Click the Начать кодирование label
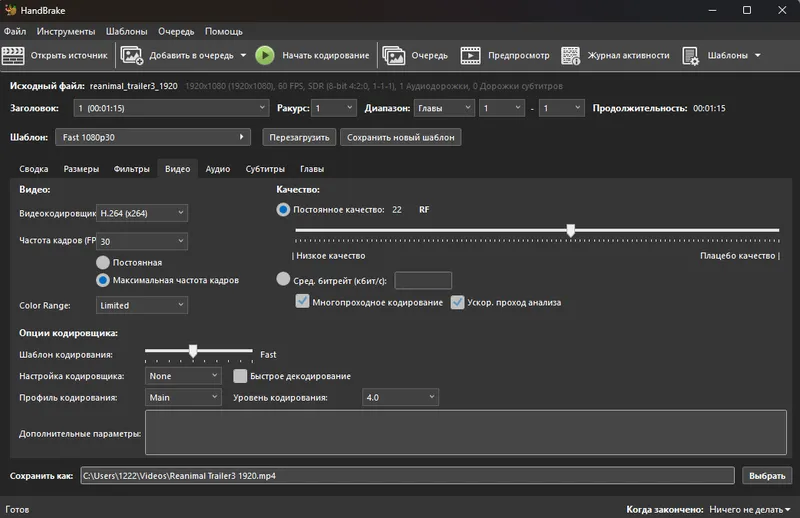 point(326,55)
